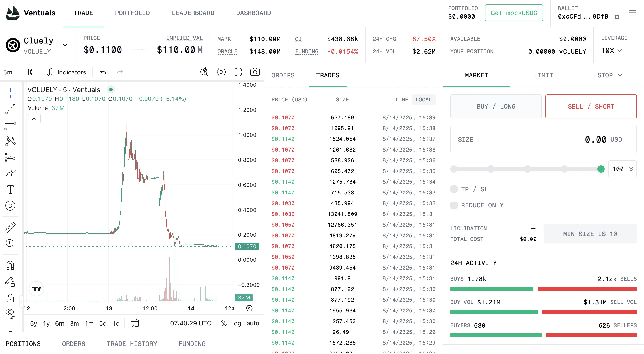
Task: Expand the Cluely market selector chevron
Action: pyautogui.click(x=65, y=45)
